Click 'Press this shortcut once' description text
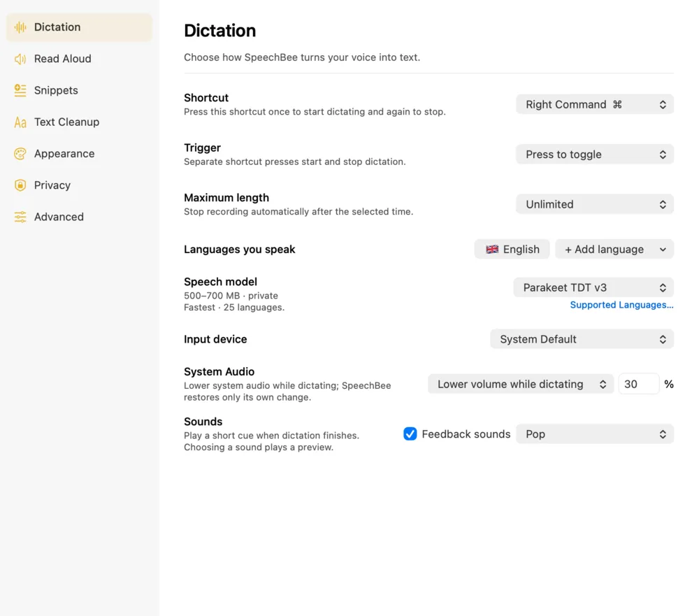Image resolution: width=699 pixels, height=616 pixels. 315,112
